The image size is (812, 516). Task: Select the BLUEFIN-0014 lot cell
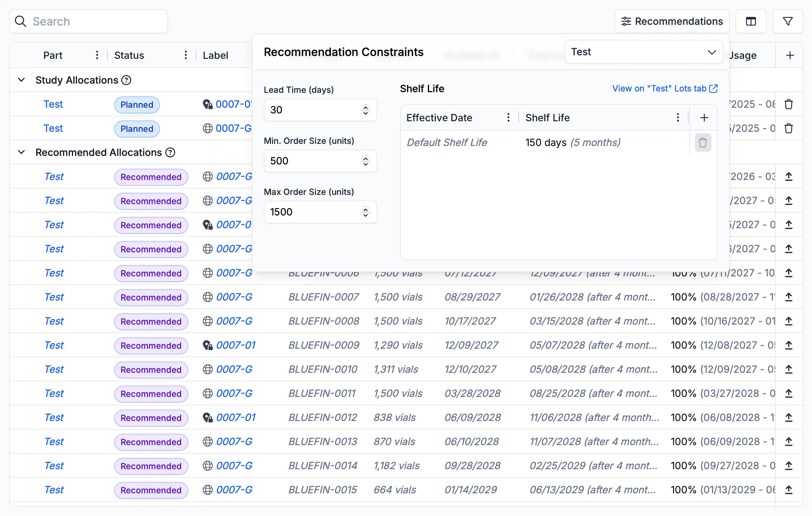(x=323, y=466)
